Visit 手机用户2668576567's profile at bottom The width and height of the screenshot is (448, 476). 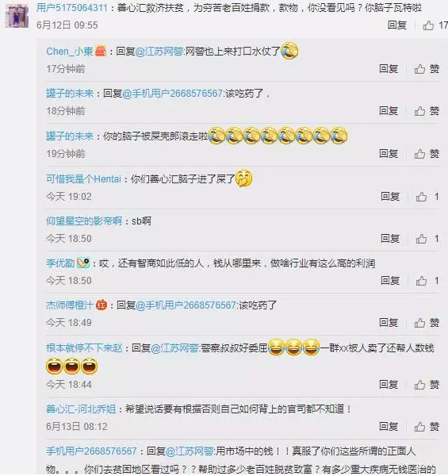click(91, 451)
